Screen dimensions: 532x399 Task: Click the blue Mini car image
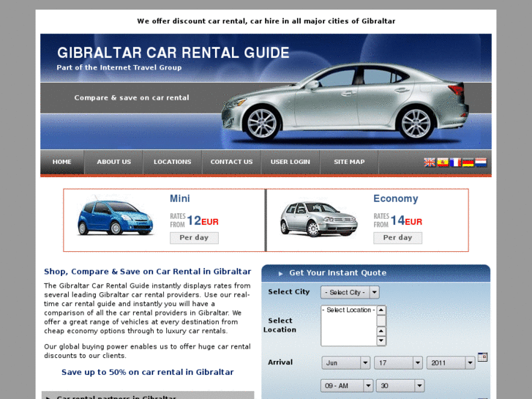pyautogui.click(x=116, y=217)
